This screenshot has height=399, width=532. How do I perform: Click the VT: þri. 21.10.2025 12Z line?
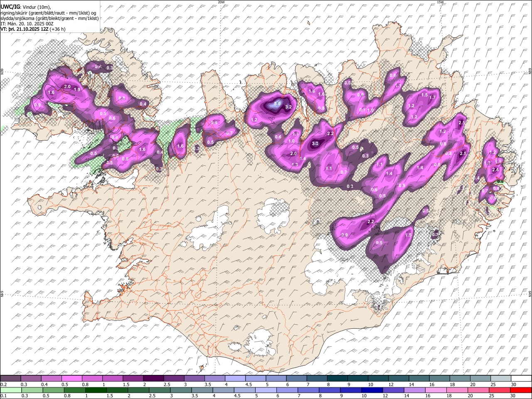click(33, 29)
